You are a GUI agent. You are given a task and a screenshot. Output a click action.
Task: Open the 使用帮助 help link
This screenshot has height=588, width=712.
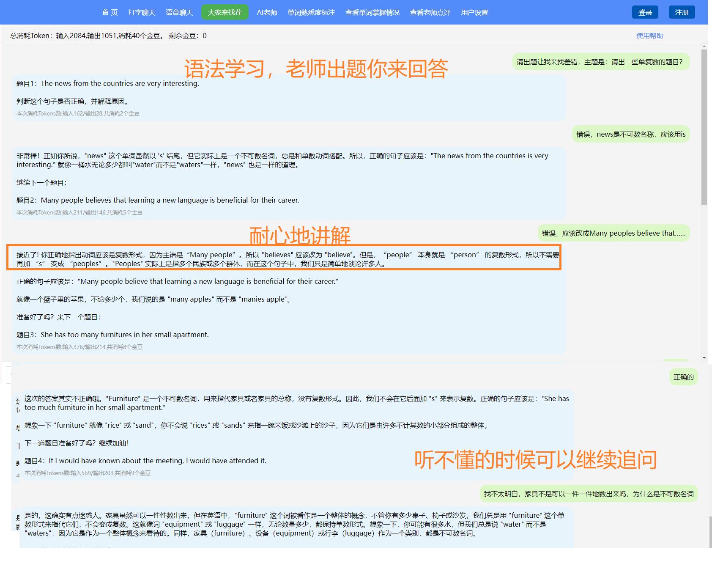649,36
